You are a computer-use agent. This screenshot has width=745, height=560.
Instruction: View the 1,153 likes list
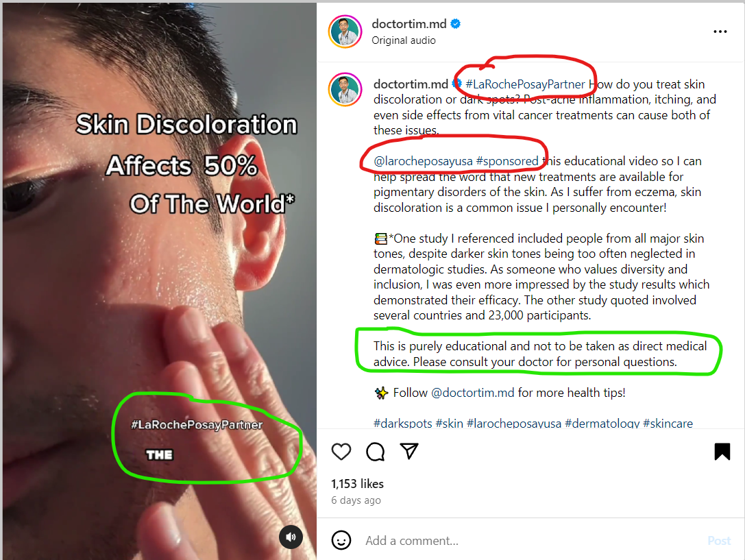[x=357, y=483]
